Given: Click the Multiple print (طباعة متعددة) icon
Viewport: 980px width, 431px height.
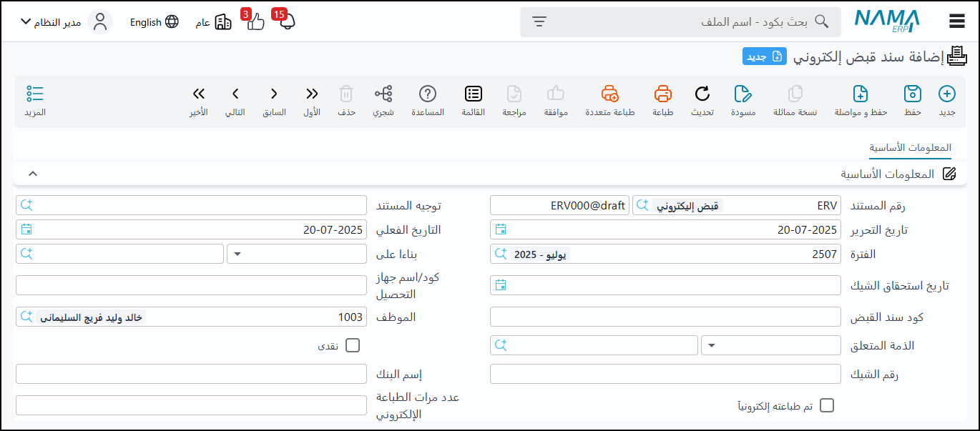Looking at the screenshot, I should (609, 94).
